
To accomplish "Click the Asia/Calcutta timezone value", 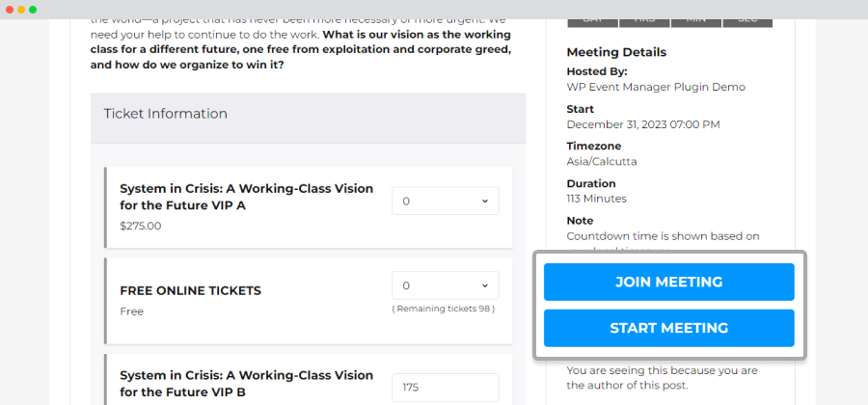I will [x=602, y=162].
